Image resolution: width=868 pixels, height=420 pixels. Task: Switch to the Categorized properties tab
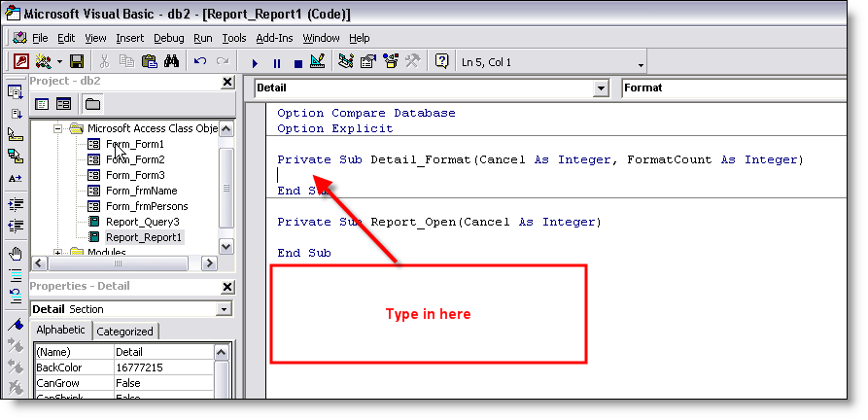click(x=124, y=332)
